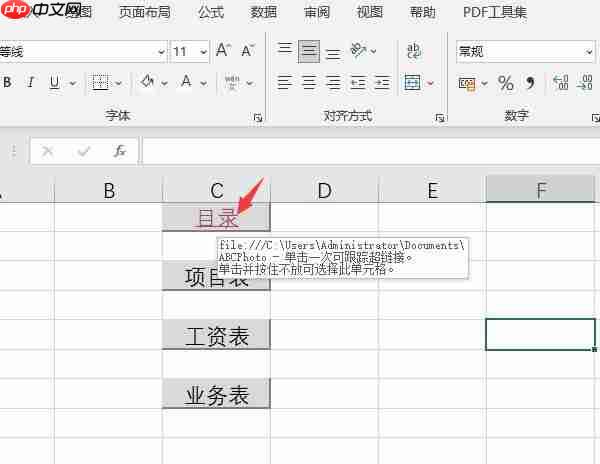Open underline style dropdown arrow
Image resolution: width=600 pixels, height=464 pixels.
72,83
